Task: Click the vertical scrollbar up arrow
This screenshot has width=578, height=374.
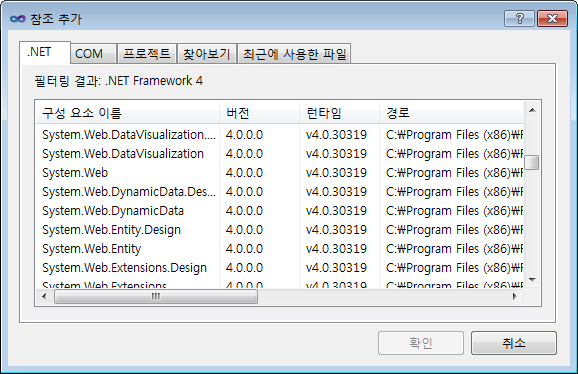Action: click(x=532, y=110)
